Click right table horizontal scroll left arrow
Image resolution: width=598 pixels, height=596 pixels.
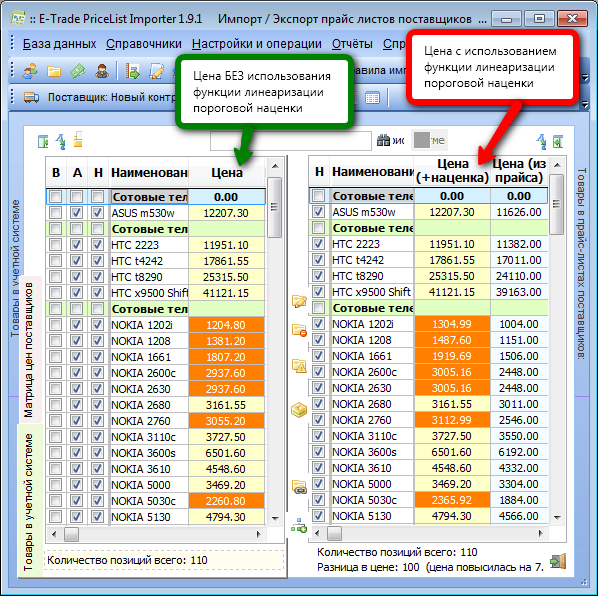click(317, 533)
